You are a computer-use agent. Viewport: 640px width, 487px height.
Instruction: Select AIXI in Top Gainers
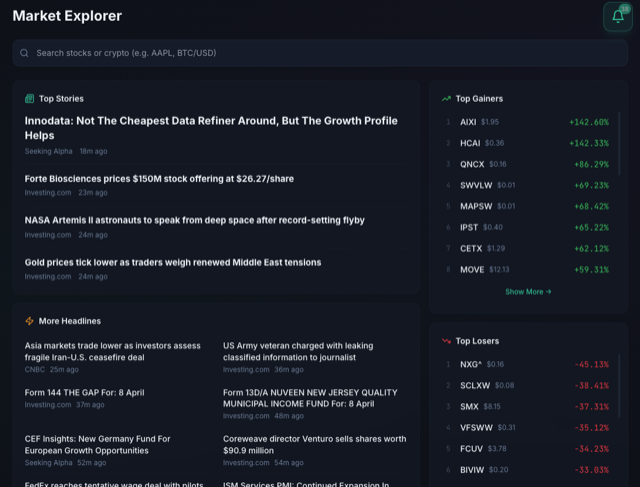pyautogui.click(x=527, y=122)
